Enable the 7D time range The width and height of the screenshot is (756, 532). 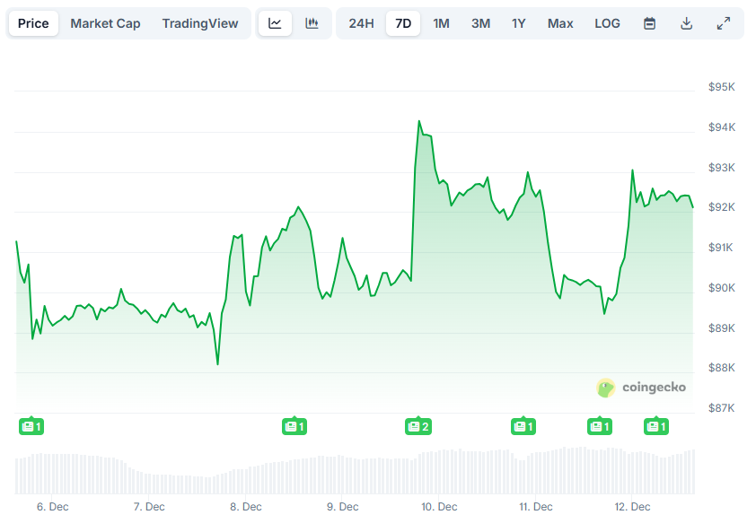point(402,23)
